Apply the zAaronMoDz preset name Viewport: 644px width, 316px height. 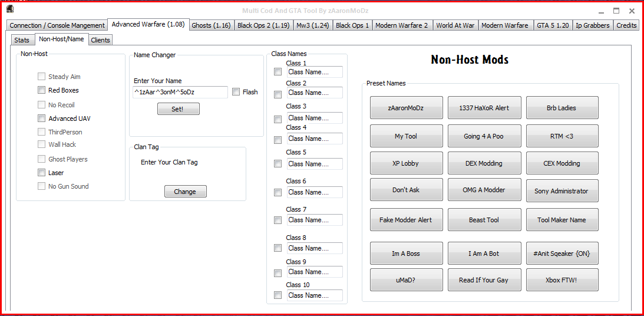click(x=406, y=108)
